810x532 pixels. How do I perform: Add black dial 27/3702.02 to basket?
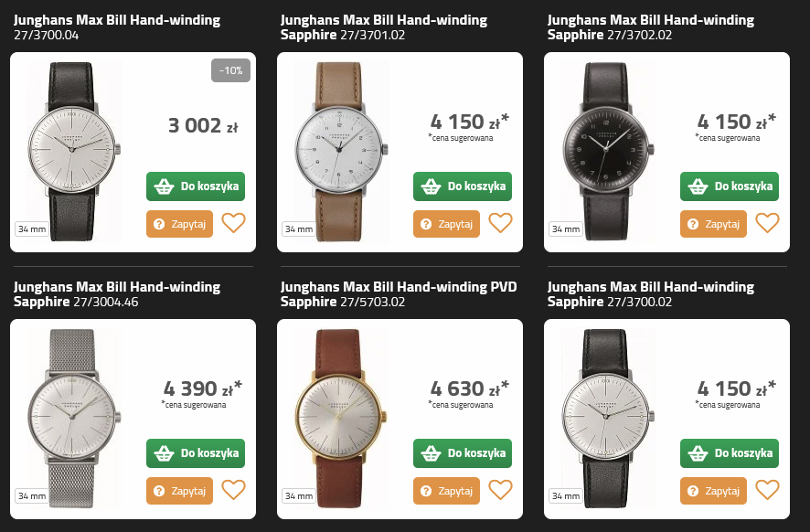[x=730, y=186]
